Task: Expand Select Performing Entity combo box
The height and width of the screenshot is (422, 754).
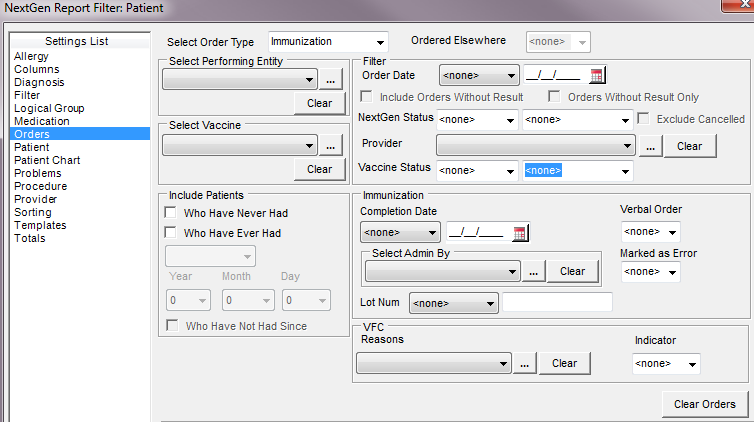Action: coord(240,79)
